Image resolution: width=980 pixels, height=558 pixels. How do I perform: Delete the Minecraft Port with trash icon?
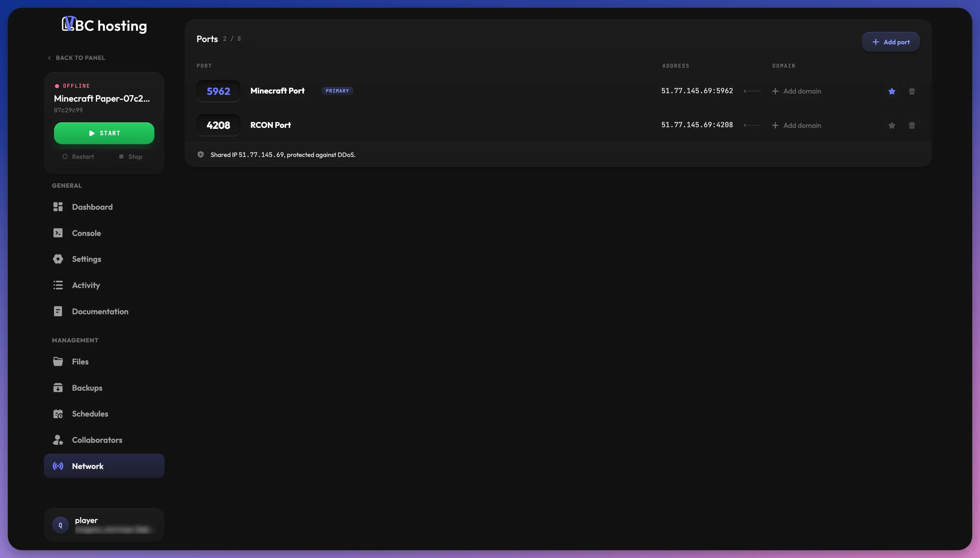coord(912,91)
